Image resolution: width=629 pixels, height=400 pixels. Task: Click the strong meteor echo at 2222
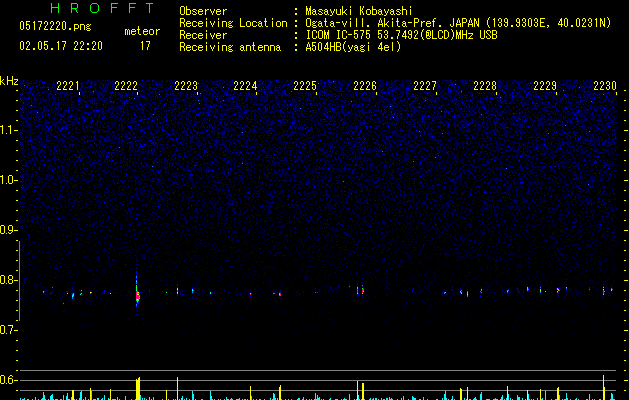coord(137,295)
